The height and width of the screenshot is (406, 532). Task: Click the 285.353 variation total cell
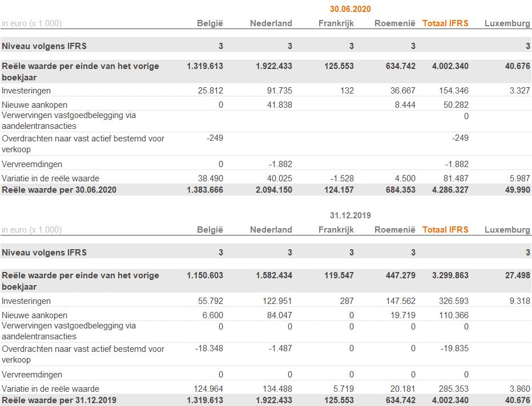454,389
